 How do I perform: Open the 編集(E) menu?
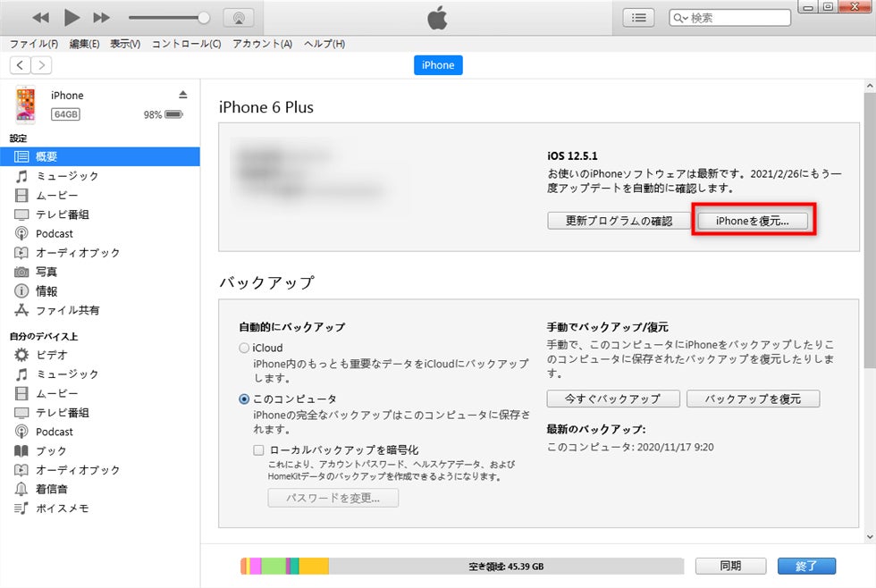pos(84,44)
